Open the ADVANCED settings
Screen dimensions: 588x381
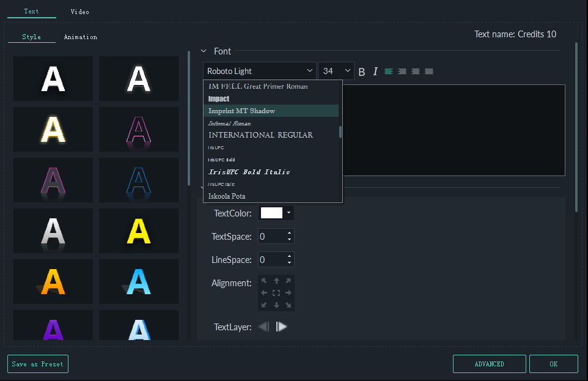coord(489,363)
